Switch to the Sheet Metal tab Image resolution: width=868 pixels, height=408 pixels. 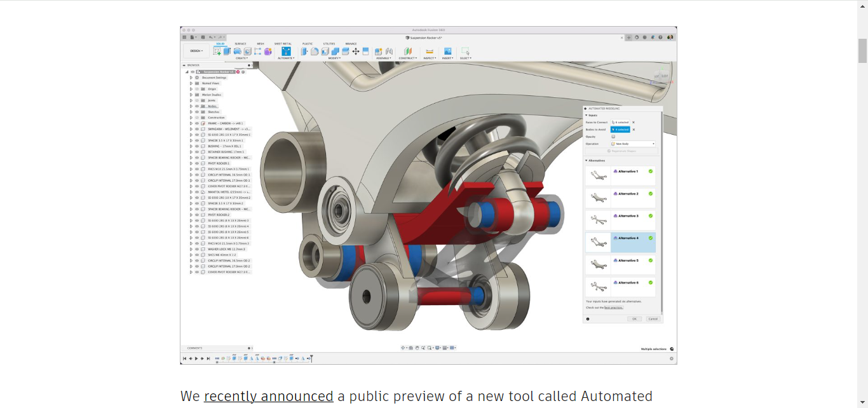point(281,43)
